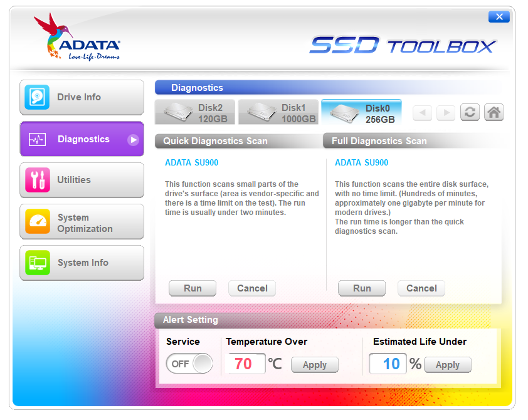The image size is (528, 420).
Task: Click the refresh drives icon
Action: (470, 112)
